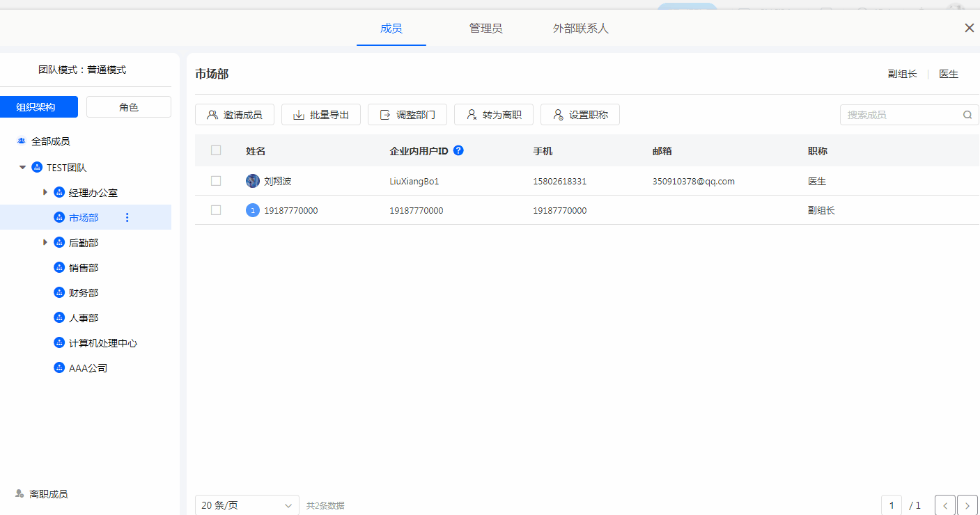The height and width of the screenshot is (515, 980).
Task: Click the three-dot menu next to 市场部
Action: tap(127, 218)
